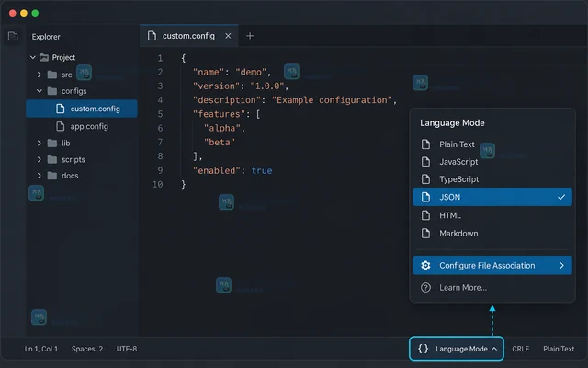
Task: Click the app.config file icon
Action: (61, 126)
